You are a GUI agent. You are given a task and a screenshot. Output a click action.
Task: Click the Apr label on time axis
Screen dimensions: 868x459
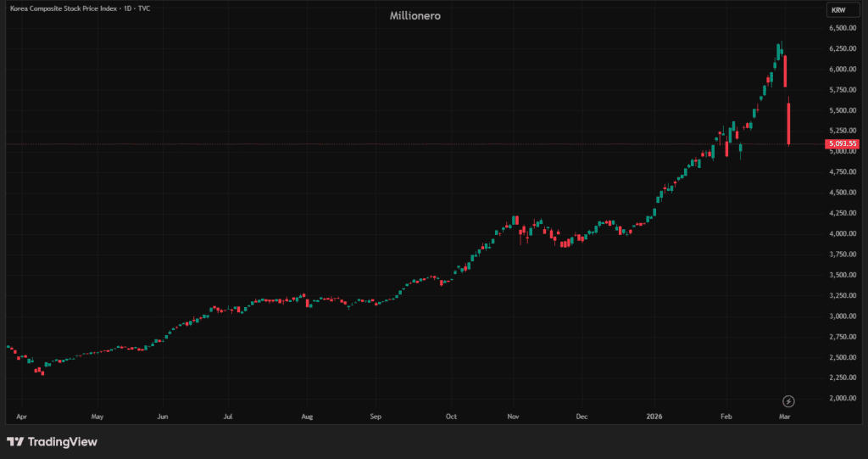(x=22, y=417)
